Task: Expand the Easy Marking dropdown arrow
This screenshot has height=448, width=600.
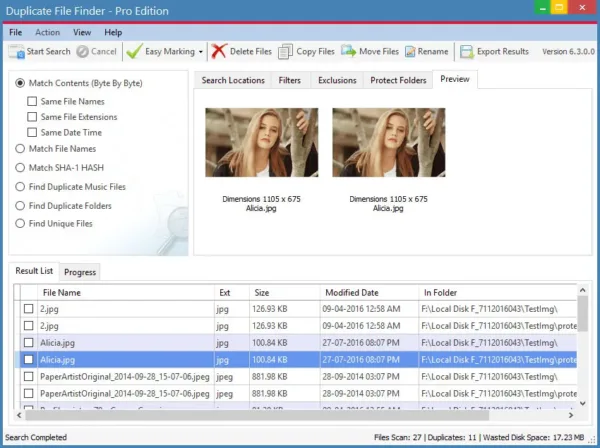Action: coord(201,52)
